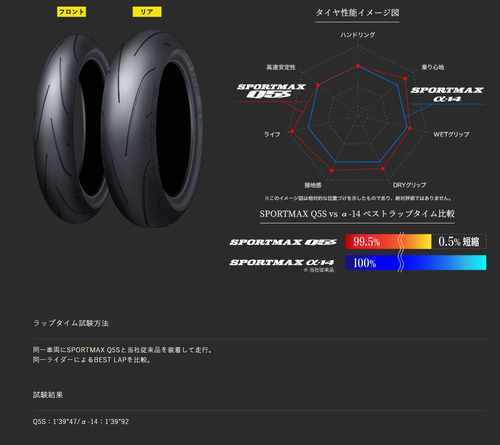Click the radar chart center

pyautogui.click(x=358, y=116)
